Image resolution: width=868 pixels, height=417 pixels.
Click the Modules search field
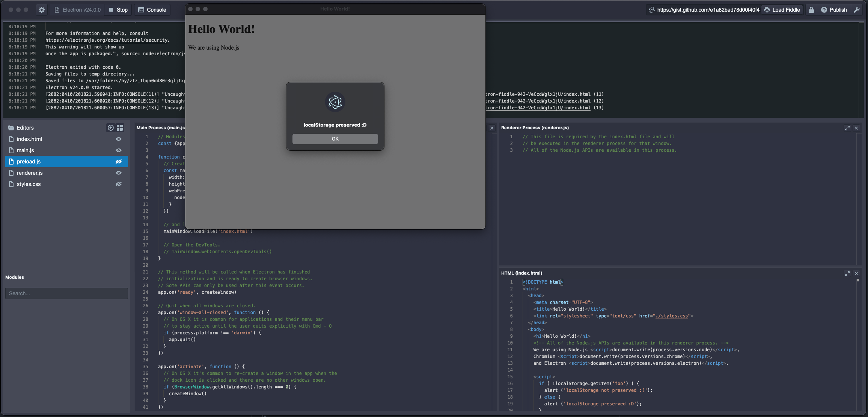(x=66, y=293)
